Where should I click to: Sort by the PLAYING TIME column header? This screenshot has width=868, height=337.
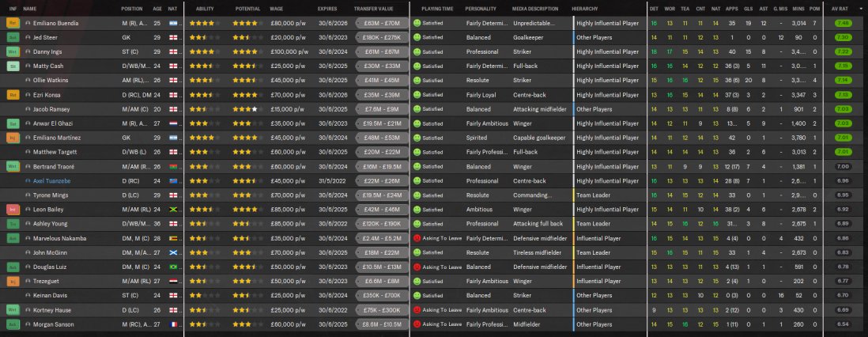pos(437,9)
